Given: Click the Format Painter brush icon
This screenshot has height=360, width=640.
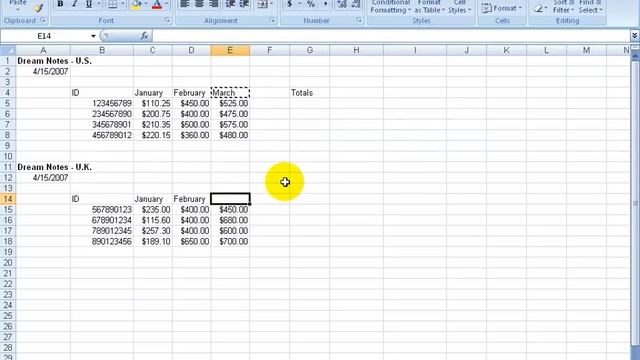Looking at the screenshot, I should [x=38, y=8].
